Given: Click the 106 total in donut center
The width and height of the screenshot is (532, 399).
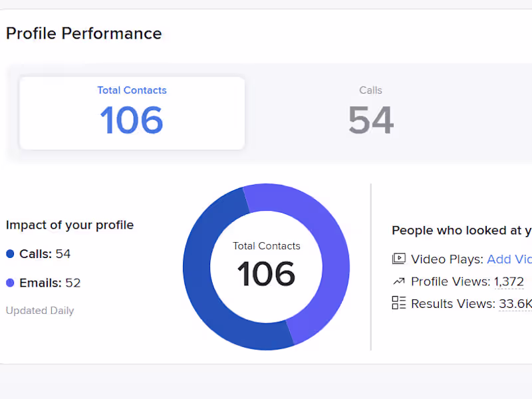Looking at the screenshot, I should tap(266, 274).
